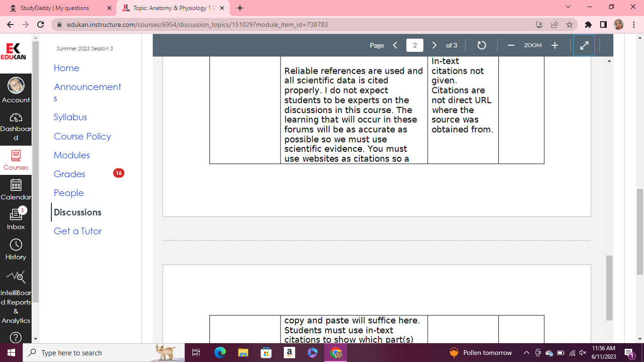Open the Modules course link

pos(72,155)
